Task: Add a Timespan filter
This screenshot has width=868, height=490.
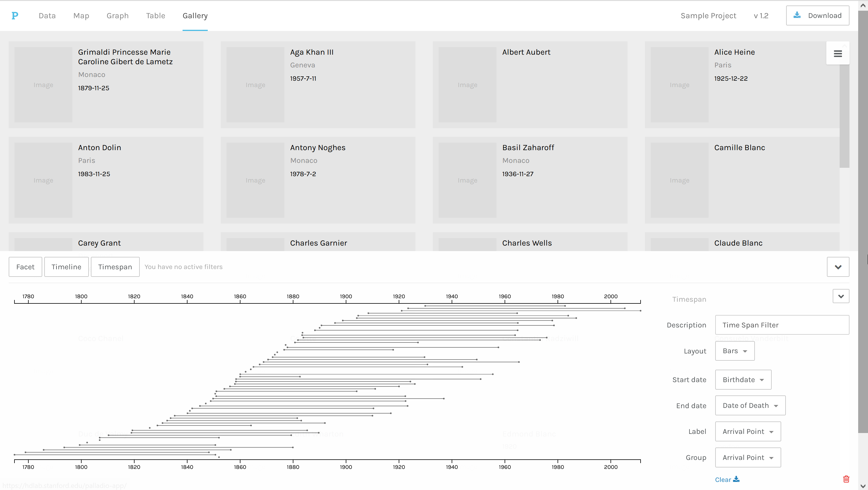Action: [x=115, y=267]
